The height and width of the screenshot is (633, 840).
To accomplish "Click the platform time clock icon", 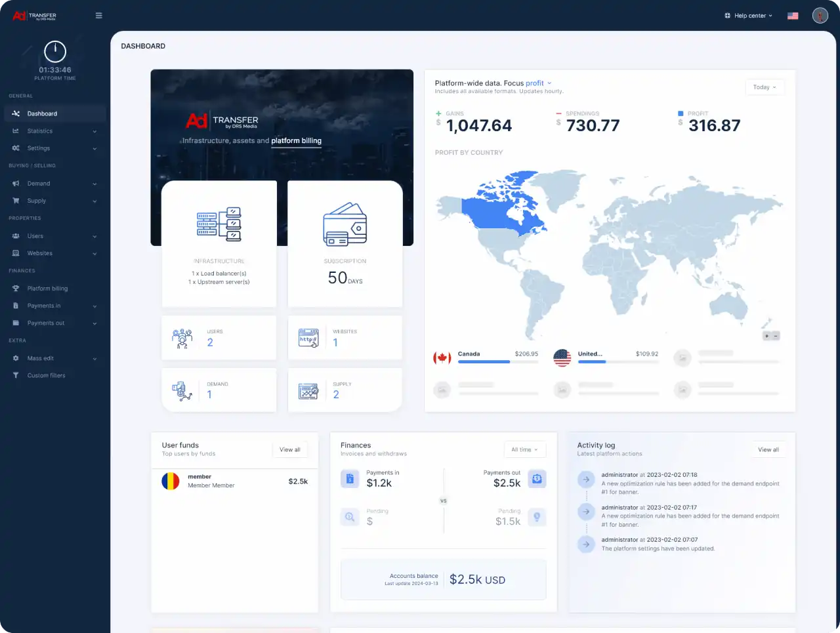I will (54, 52).
